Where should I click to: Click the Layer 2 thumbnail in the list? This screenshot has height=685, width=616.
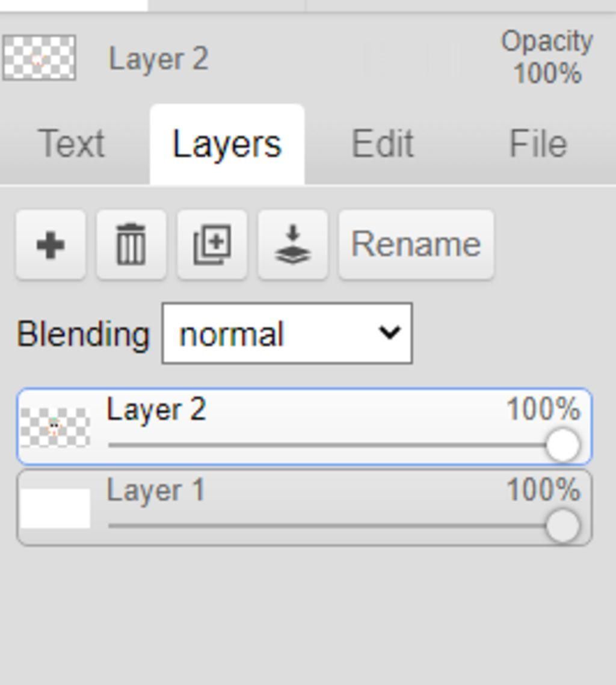click(55, 427)
